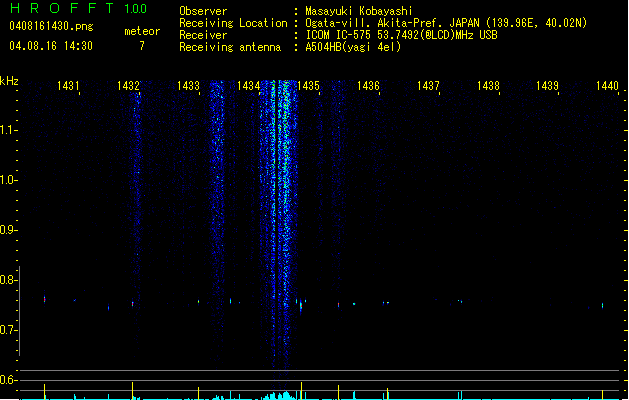Click the 0.9 kHz frequency tick label
This screenshot has height=400, width=629.
(7, 230)
